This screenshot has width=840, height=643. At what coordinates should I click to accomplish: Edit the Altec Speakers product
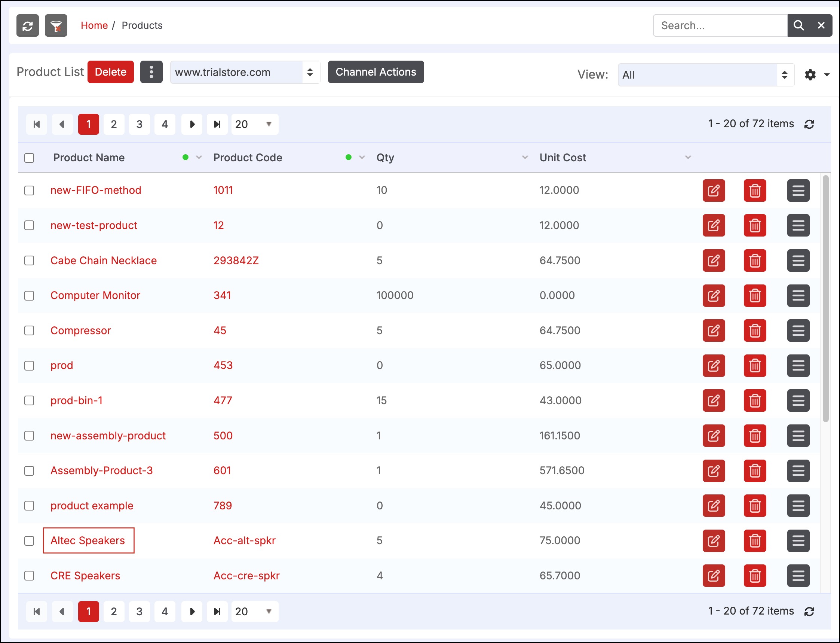pos(714,541)
